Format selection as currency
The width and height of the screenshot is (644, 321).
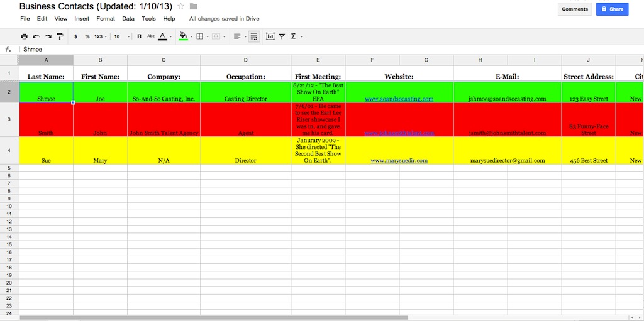click(x=75, y=36)
